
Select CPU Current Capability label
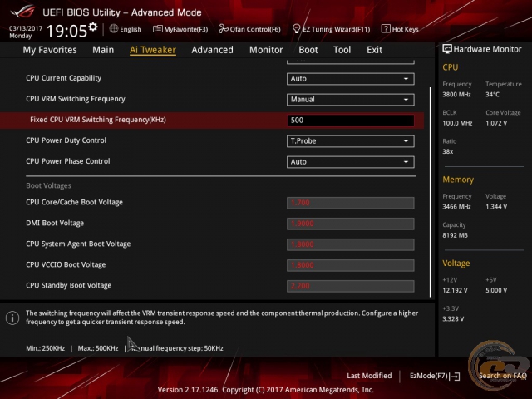pyautogui.click(x=63, y=78)
